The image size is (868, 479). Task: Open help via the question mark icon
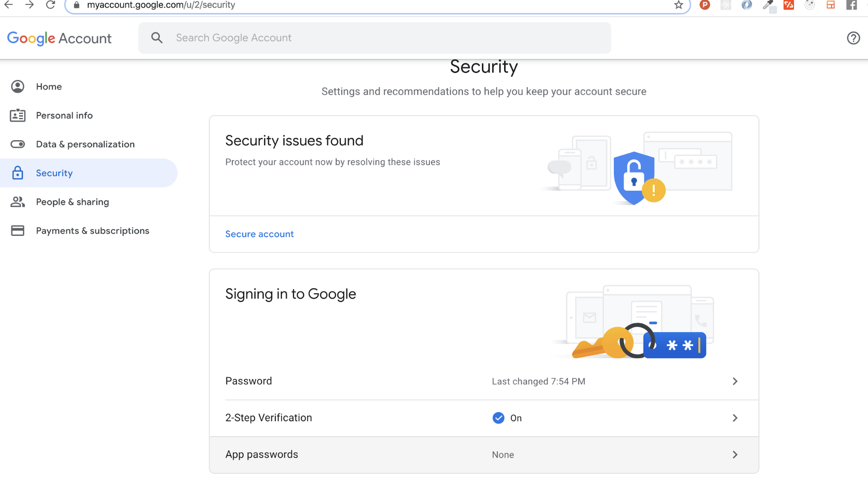tap(853, 38)
